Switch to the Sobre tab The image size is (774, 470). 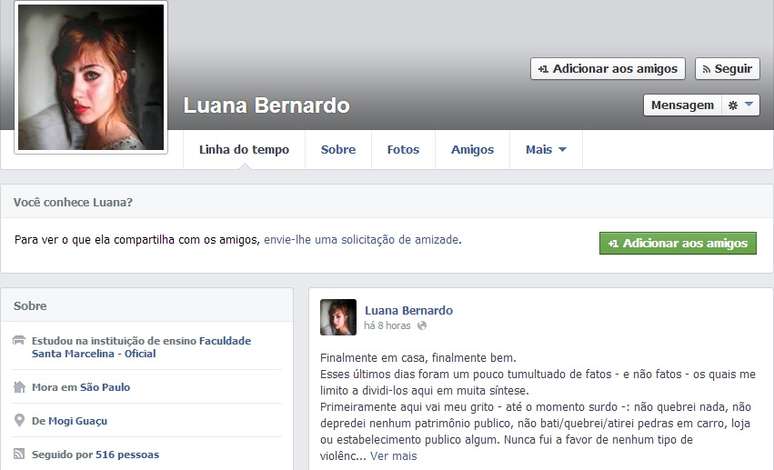[x=338, y=150]
